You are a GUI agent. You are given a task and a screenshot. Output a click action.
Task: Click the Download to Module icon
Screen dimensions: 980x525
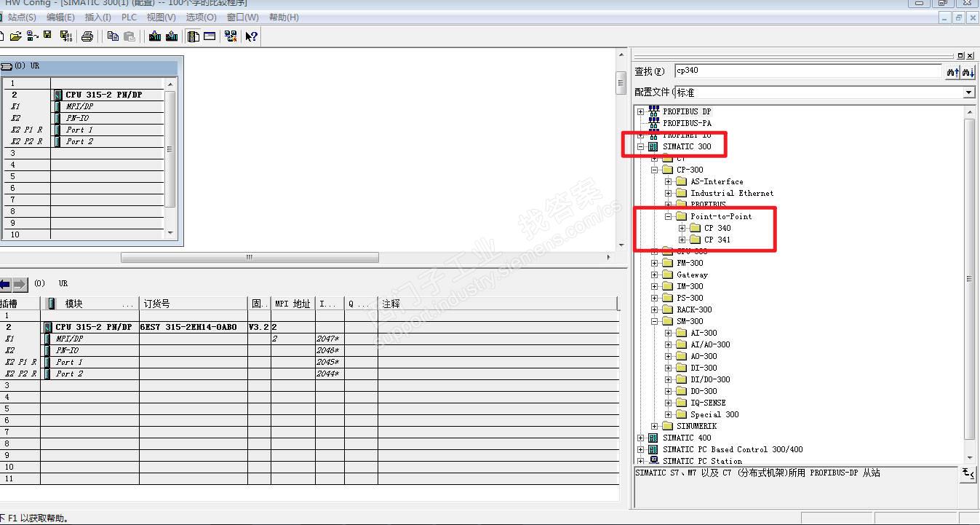(x=155, y=36)
